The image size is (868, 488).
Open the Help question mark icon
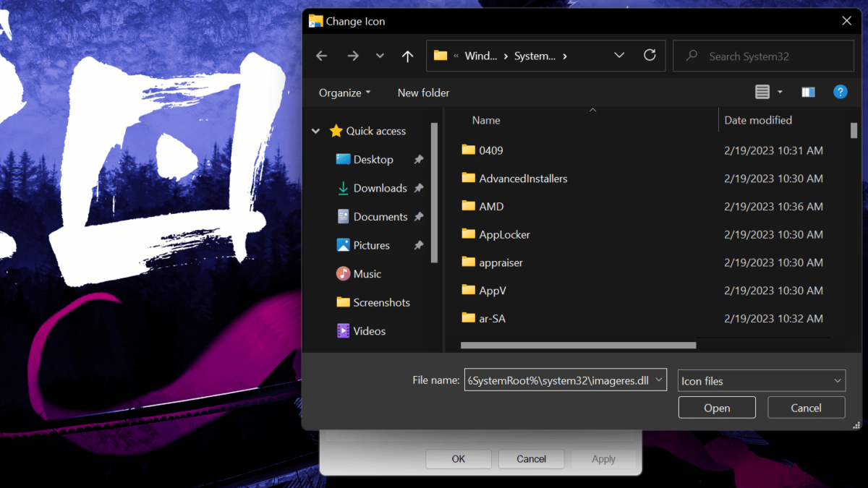840,92
